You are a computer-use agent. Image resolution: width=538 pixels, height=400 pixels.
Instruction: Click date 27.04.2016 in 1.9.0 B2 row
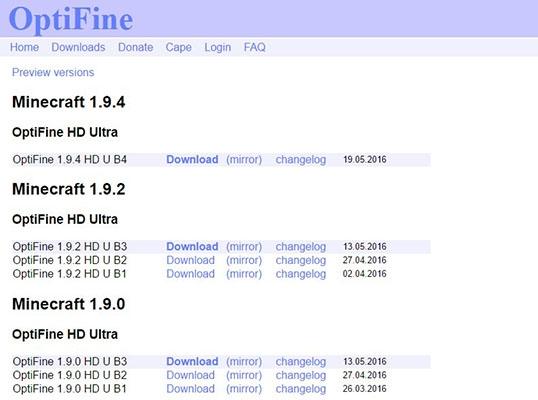[x=365, y=375]
